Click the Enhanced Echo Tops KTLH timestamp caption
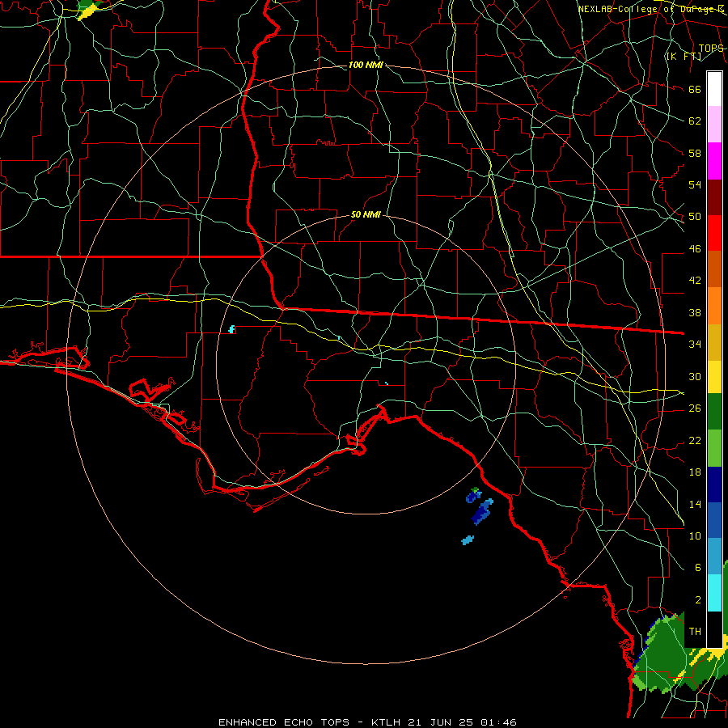Screen dimensions: 728x728 367,722
